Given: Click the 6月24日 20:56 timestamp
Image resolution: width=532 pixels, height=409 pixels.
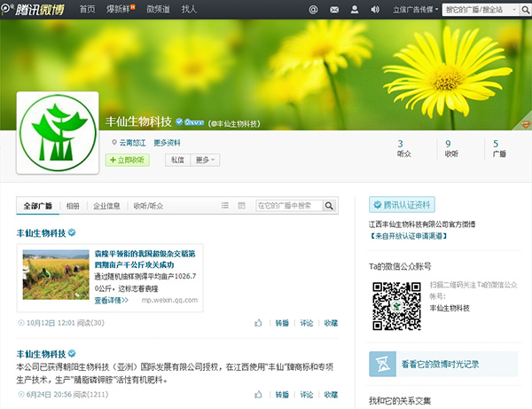Looking at the screenshot, I should [49, 395].
